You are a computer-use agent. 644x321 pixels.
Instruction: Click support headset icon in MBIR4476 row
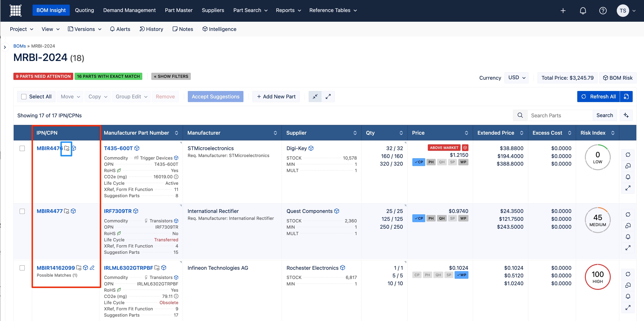point(628,166)
